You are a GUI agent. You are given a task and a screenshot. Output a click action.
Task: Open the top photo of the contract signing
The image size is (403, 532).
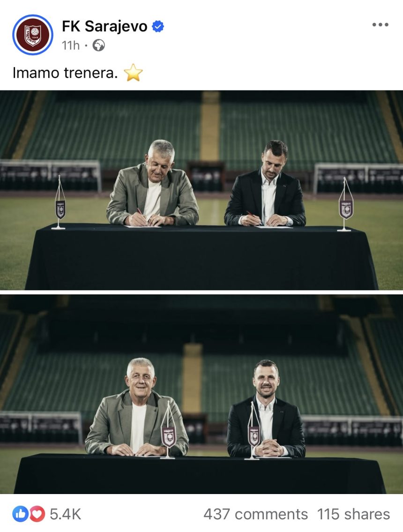point(201,190)
